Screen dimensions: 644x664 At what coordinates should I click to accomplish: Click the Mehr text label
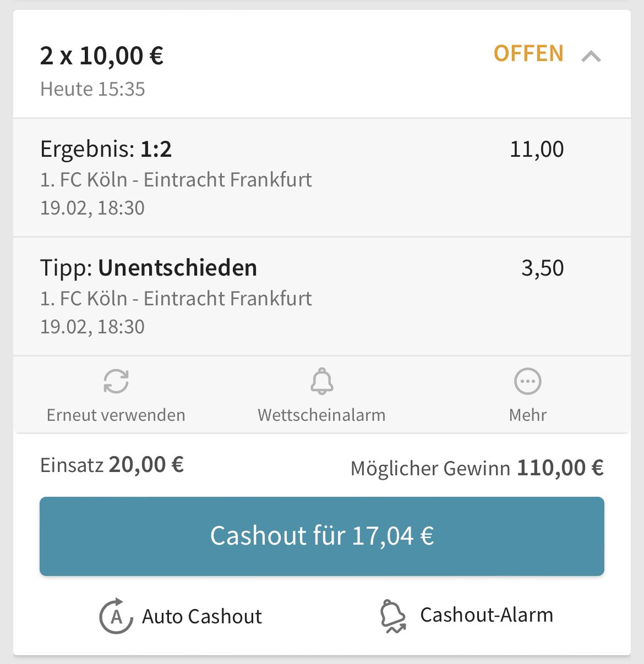tap(528, 415)
